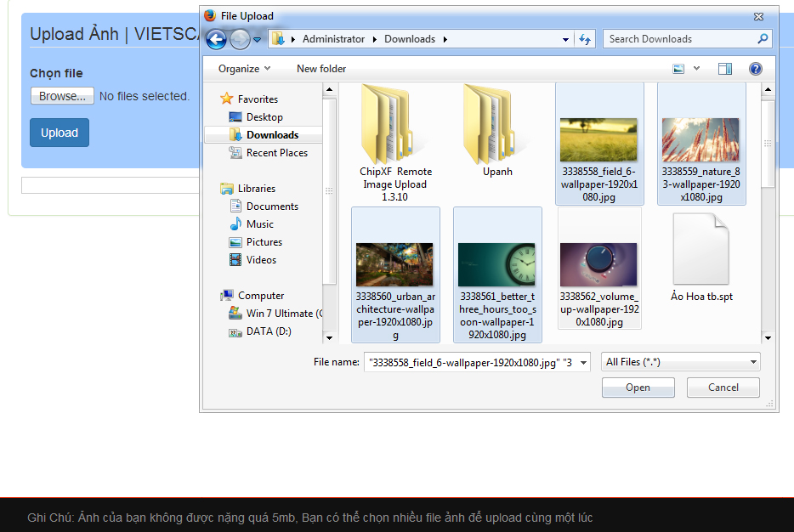The image size is (794, 532).
Task: Select the Ảo Hoa tb.spt file
Action: tap(701, 257)
